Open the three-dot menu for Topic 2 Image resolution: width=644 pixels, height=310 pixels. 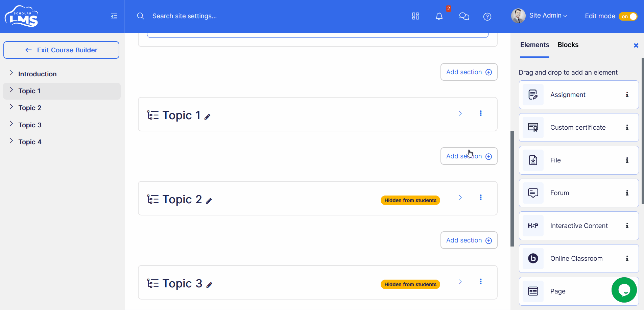pos(481,197)
